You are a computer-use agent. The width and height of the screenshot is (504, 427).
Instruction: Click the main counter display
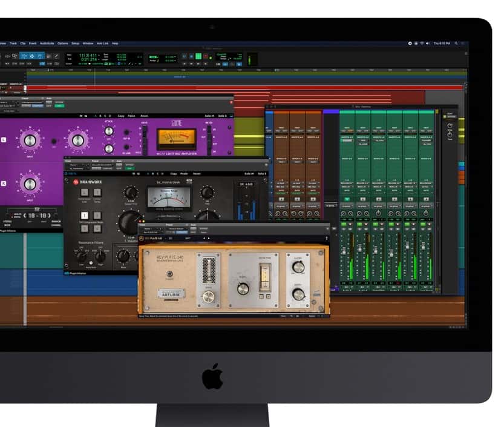(89, 58)
